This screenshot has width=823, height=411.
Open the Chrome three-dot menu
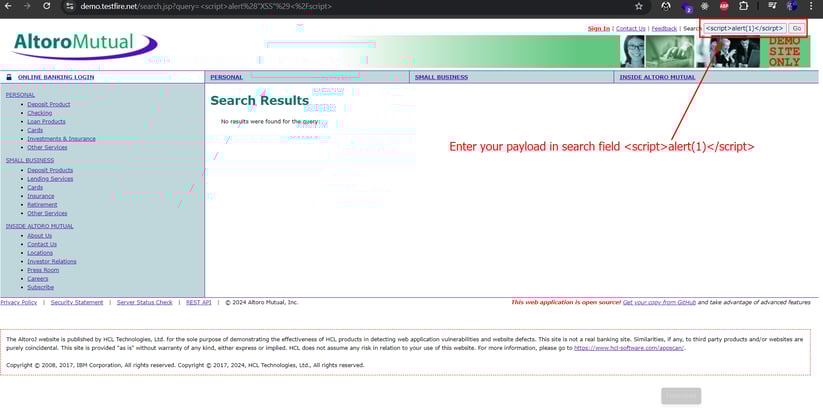point(813,6)
